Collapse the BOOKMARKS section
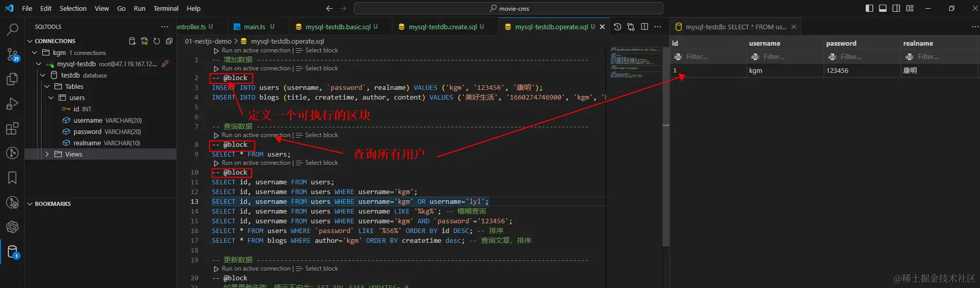Screen dimensions: 980x288 [30, 204]
